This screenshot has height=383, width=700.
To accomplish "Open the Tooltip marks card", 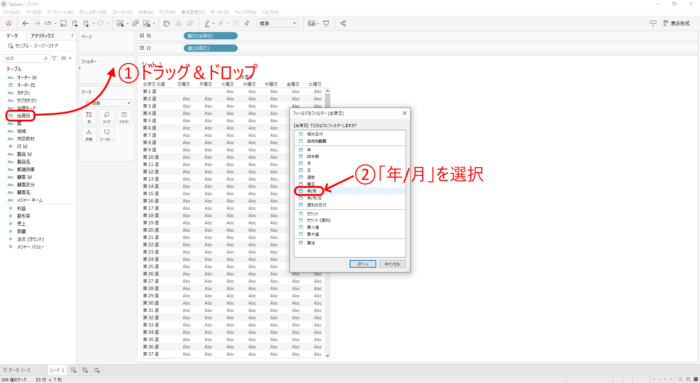I will click(x=107, y=134).
